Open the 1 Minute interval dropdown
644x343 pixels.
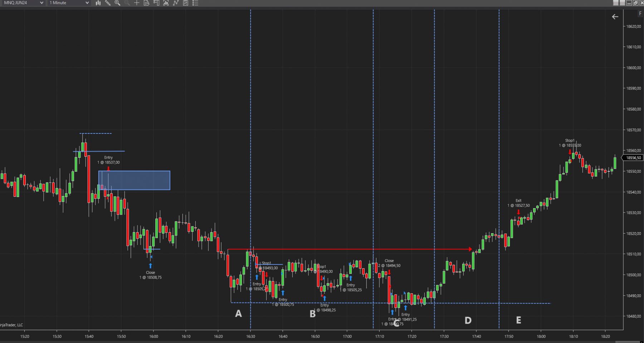(69, 3)
